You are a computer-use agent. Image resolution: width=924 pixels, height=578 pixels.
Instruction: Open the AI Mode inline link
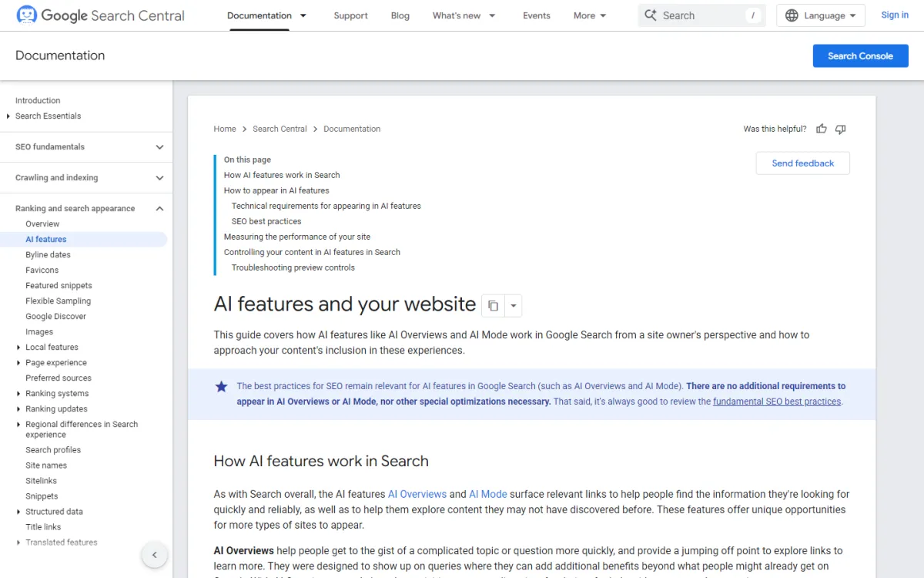click(488, 494)
